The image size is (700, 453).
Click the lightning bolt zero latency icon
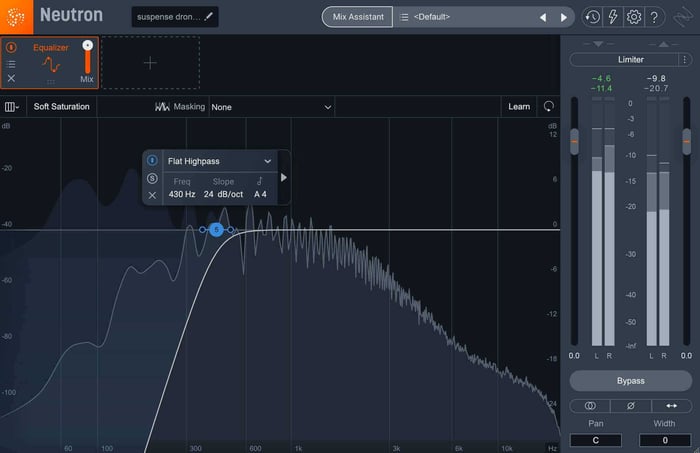pyautogui.click(x=612, y=17)
